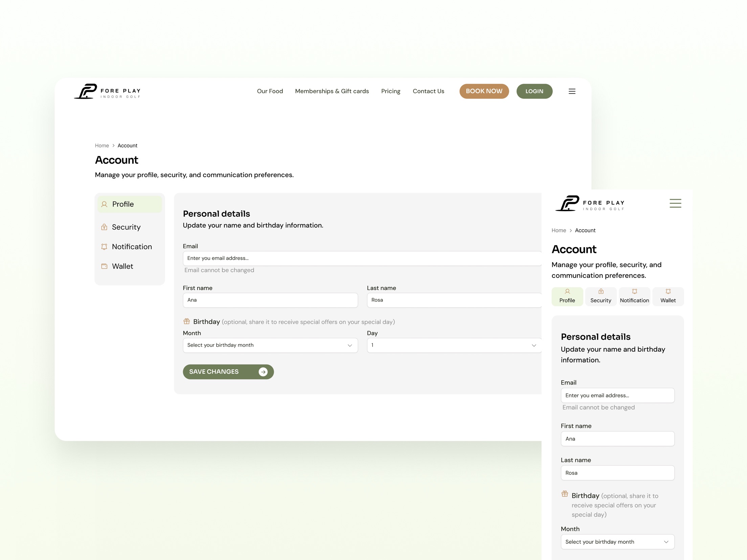Image resolution: width=747 pixels, height=560 pixels.
Task: Open the desktop birthday Month dropdown
Action: 270,345
